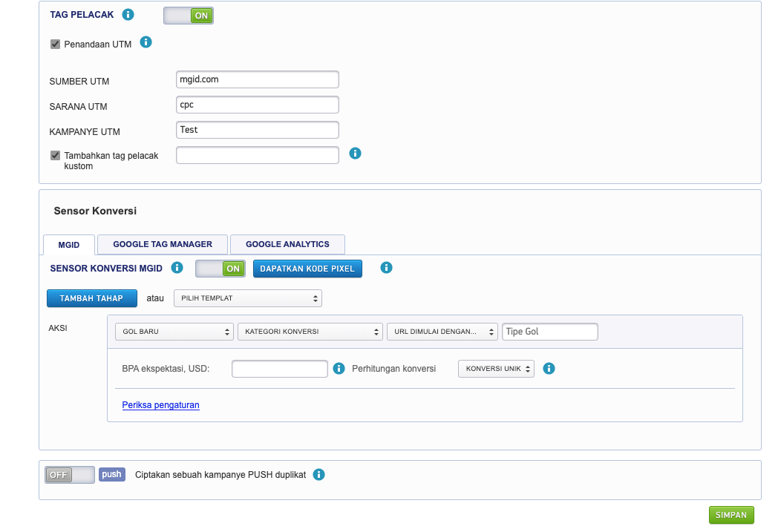
Task: Click info icon next to BPA ekspektasi field
Action: point(339,368)
